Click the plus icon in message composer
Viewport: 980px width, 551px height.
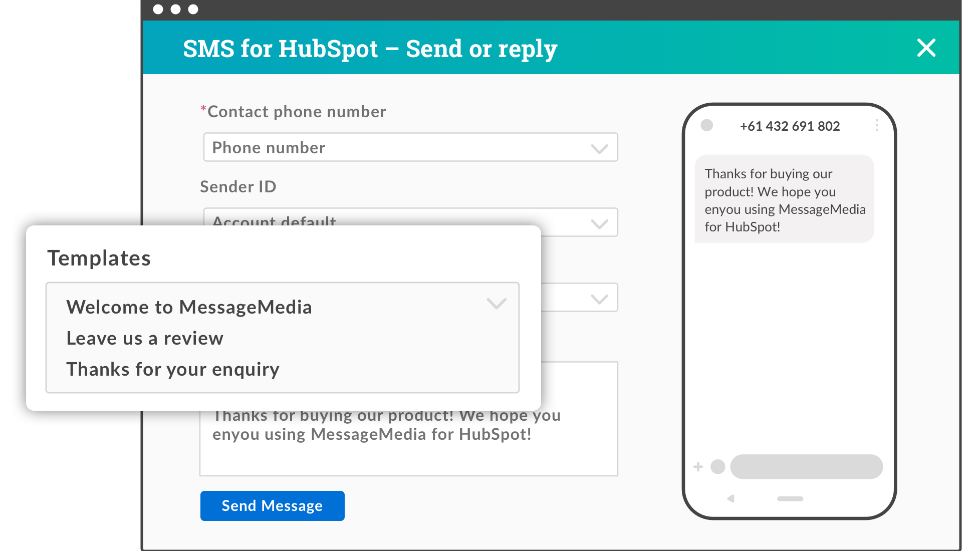pos(698,466)
